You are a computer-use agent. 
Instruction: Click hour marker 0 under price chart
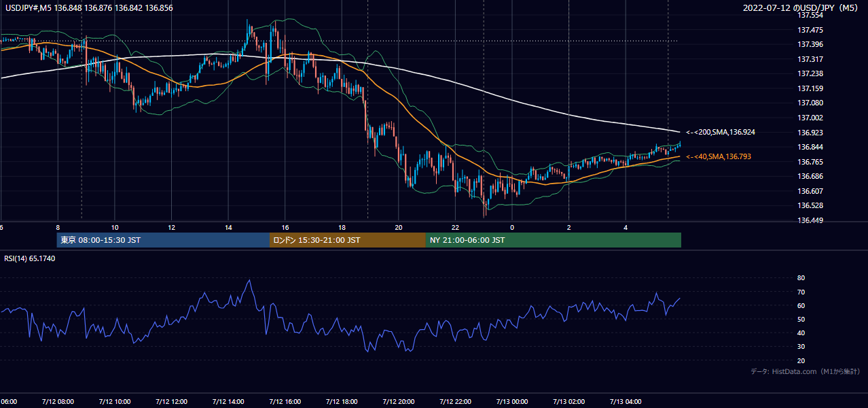(x=512, y=227)
